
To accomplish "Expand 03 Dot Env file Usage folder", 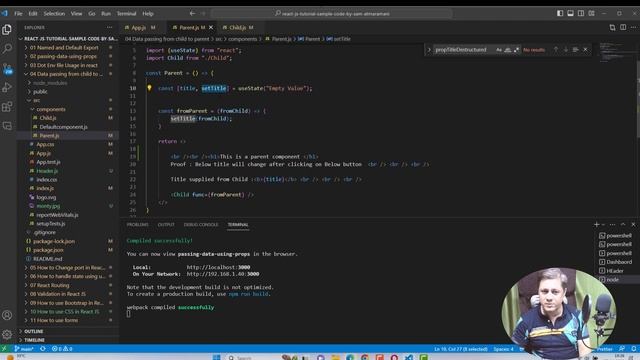I will [x=64, y=65].
